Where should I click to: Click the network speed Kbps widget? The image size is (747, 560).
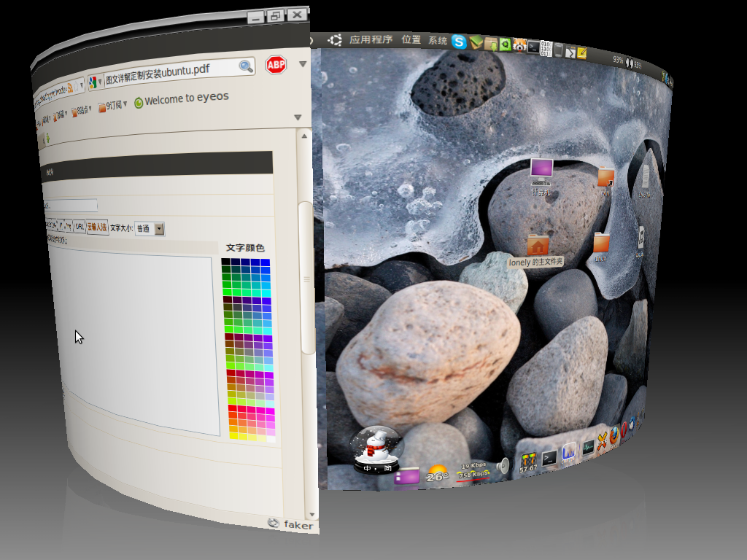pyautogui.click(x=473, y=470)
